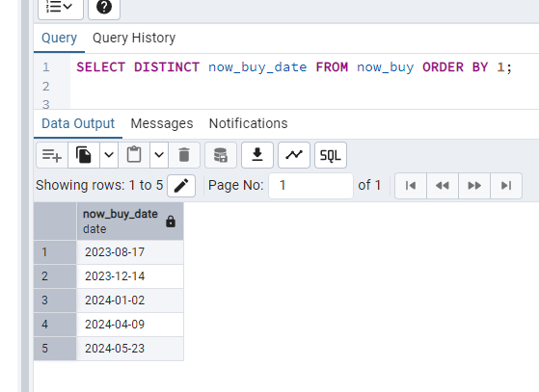539x392 pixels.
Task: Go to first page button
Action: [411, 186]
